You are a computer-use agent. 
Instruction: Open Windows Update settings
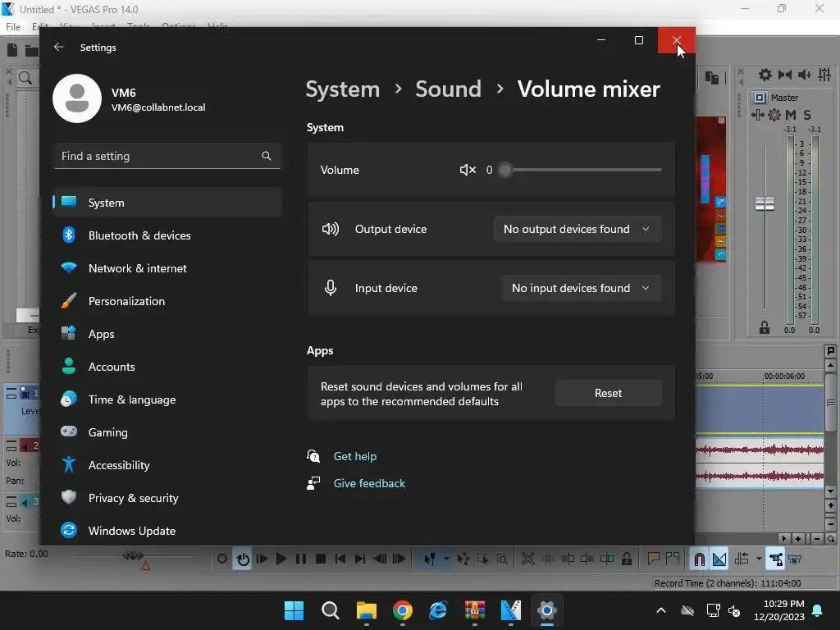167,531
